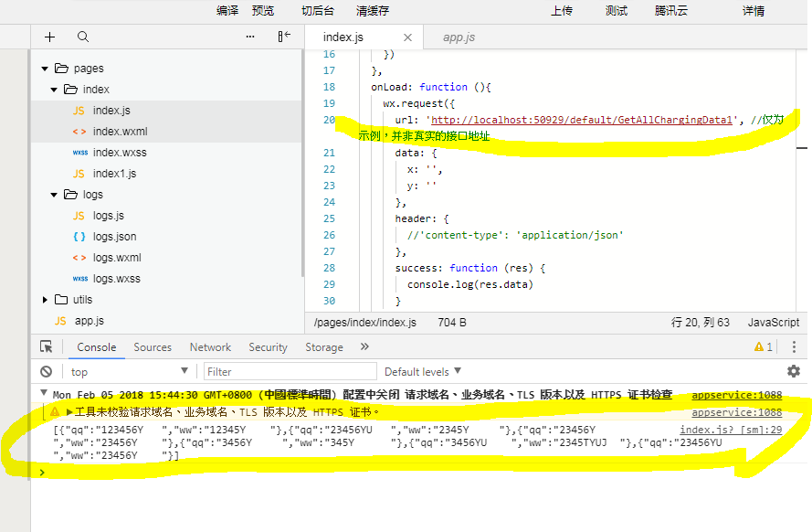
Task: Open the devtools kebab menu
Action: [793, 347]
